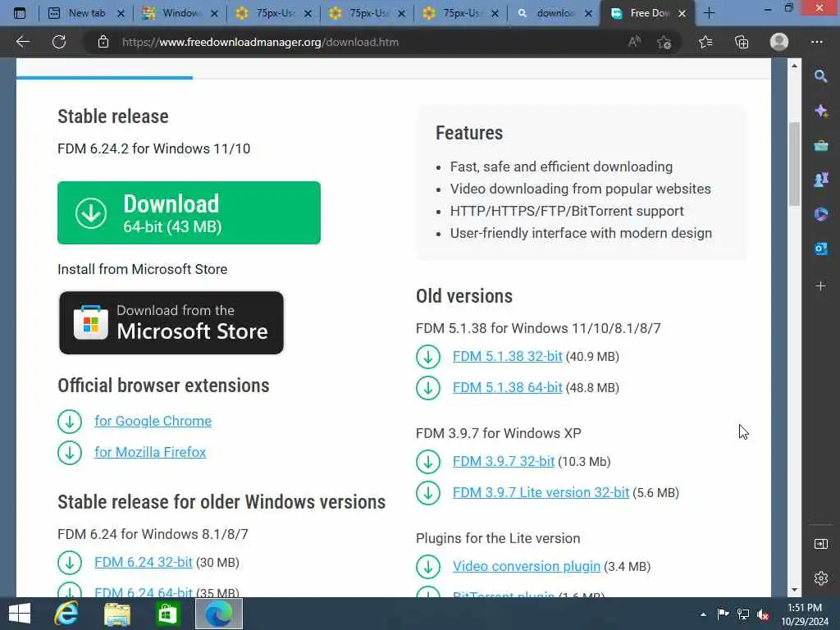840x630 pixels.
Task: Open extension link for Google Chrome
Action: 153,421
